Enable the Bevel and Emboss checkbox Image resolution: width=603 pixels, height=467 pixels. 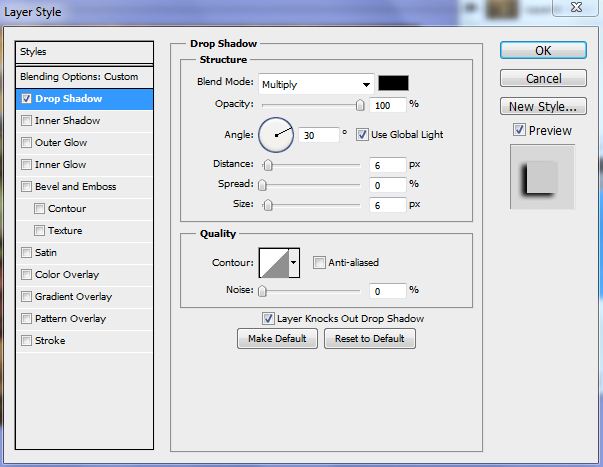pos(26,187)
